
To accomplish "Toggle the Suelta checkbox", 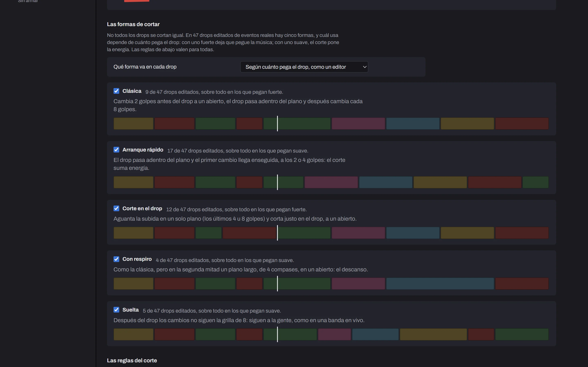I will [116, 310].
